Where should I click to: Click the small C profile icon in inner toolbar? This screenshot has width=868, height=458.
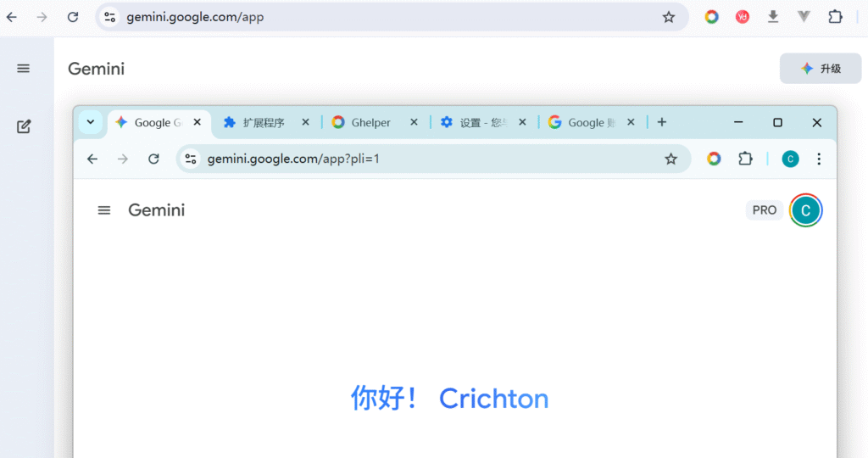coord(790,159)
